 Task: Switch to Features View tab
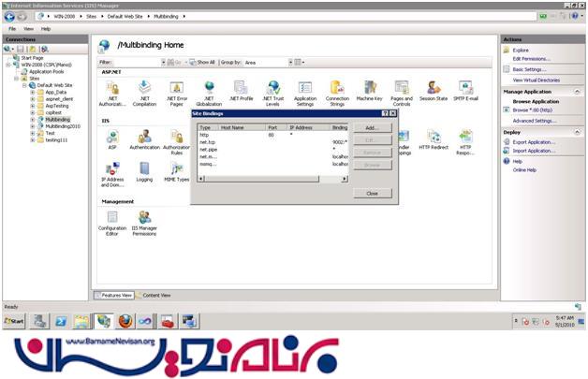pyautogui.click(x=113, y=296)
